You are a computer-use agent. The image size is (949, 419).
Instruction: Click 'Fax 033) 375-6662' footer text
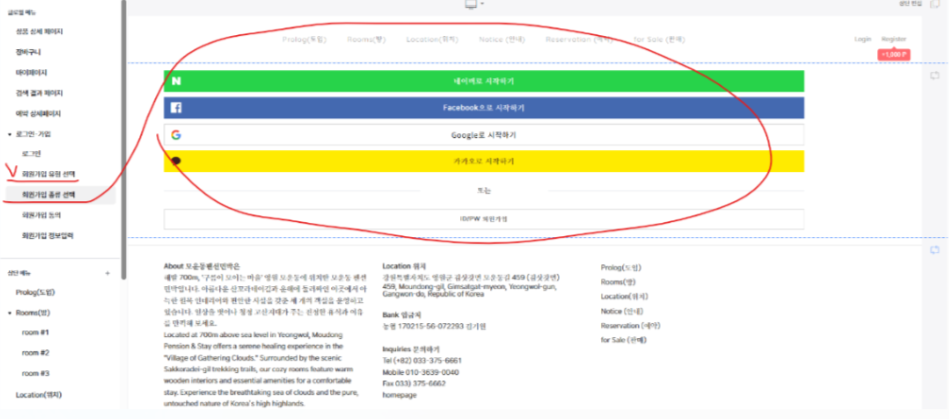click(x=414, y=384)
